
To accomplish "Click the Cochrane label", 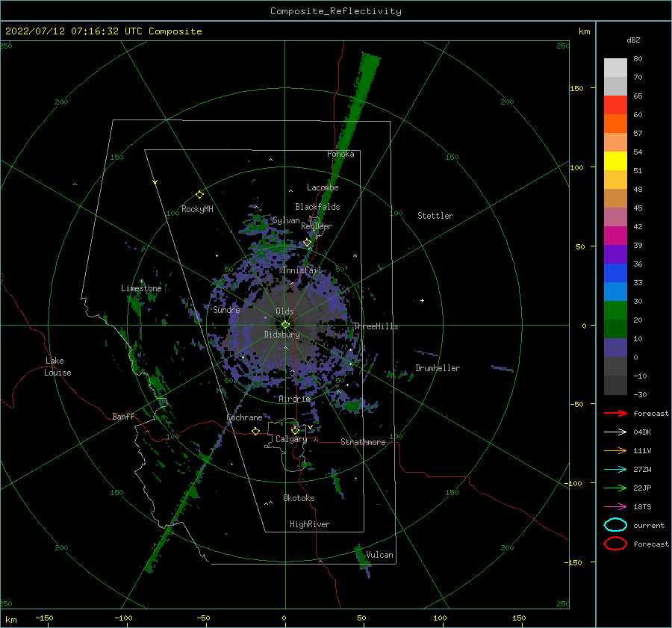I will pos(244,417).
